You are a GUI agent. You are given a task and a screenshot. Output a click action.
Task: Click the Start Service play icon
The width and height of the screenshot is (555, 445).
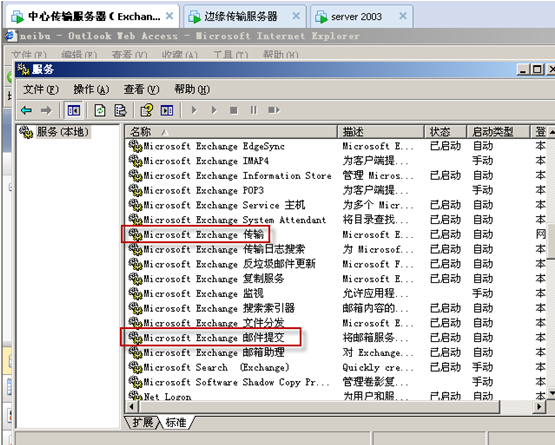194,110
